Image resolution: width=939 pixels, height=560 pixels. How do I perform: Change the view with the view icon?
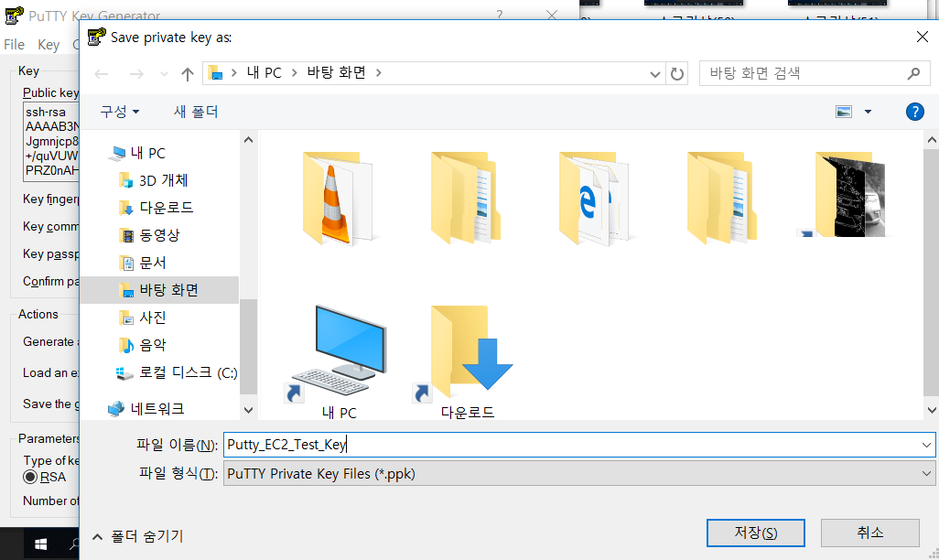[844, 112]
